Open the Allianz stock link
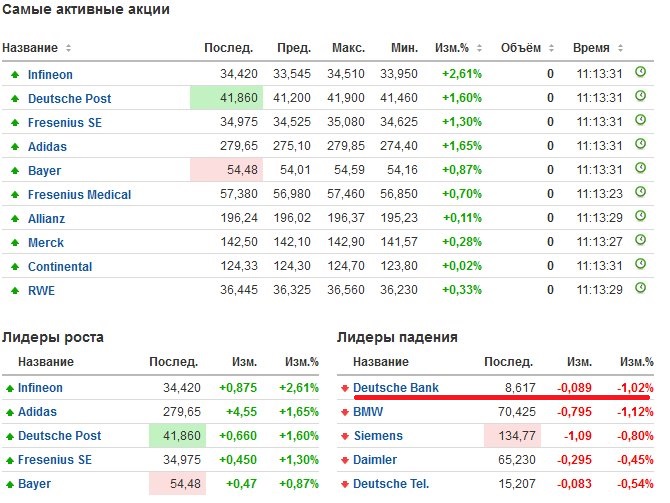 46,219
